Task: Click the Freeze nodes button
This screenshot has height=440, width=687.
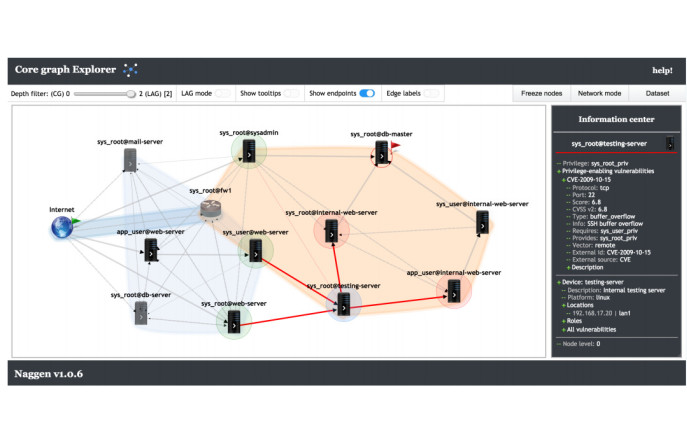Action: pos(541,93)
